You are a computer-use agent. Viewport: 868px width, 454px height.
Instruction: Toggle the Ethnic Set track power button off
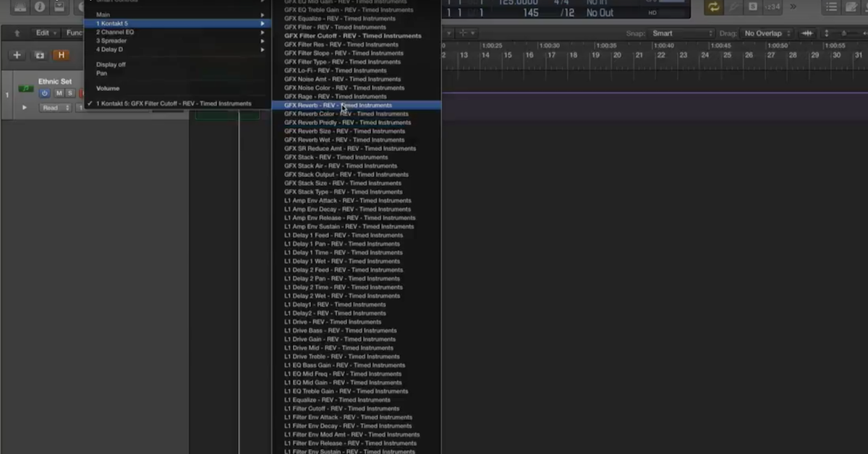45,93
